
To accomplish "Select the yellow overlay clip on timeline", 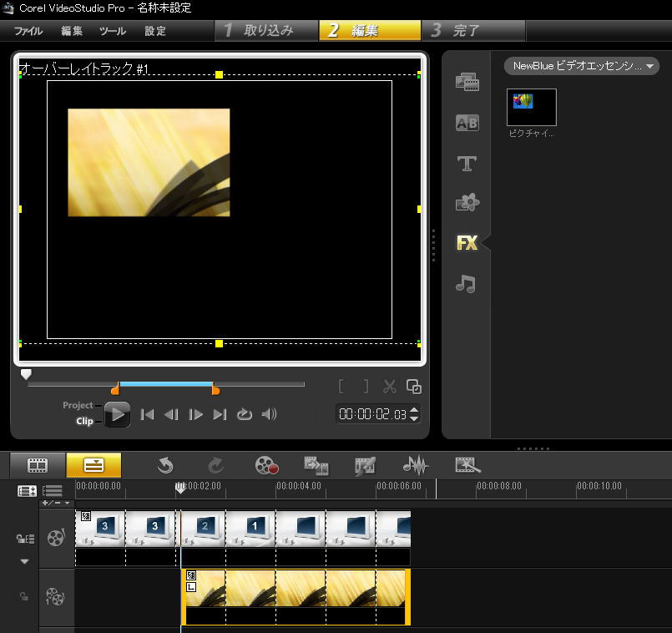I will coord(296,596).
